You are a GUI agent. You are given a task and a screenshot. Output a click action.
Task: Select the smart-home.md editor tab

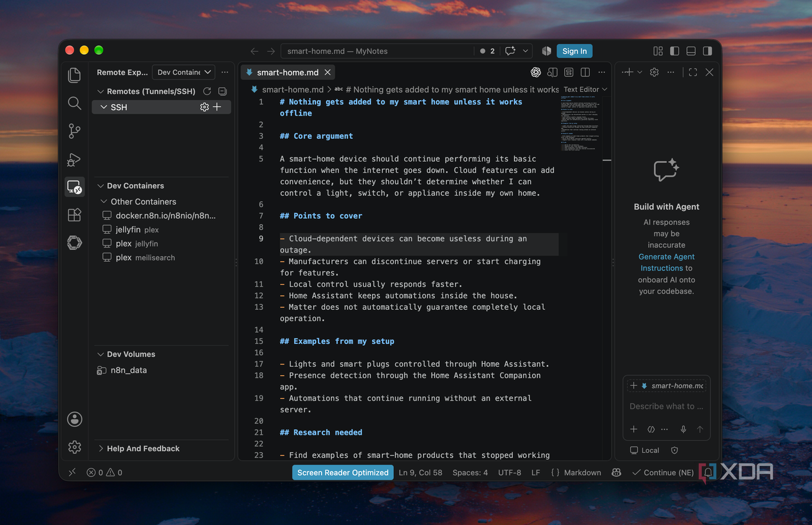coord(287,72)
